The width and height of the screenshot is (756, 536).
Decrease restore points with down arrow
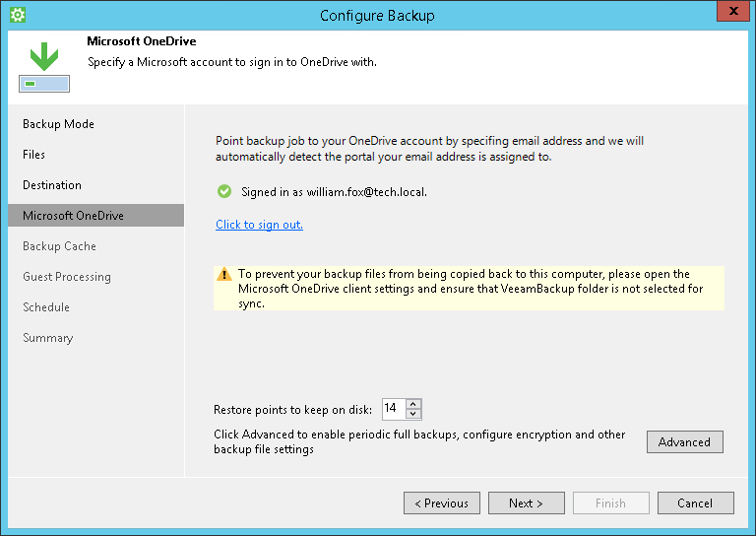[413, 414]
